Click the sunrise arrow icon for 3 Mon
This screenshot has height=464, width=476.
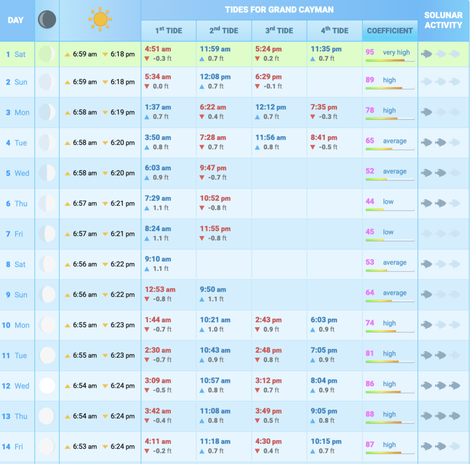[x=67, y=113]
